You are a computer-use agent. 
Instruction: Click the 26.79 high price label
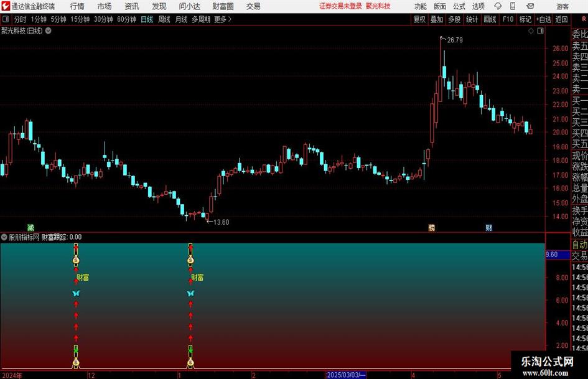click(x=455, y=40)
